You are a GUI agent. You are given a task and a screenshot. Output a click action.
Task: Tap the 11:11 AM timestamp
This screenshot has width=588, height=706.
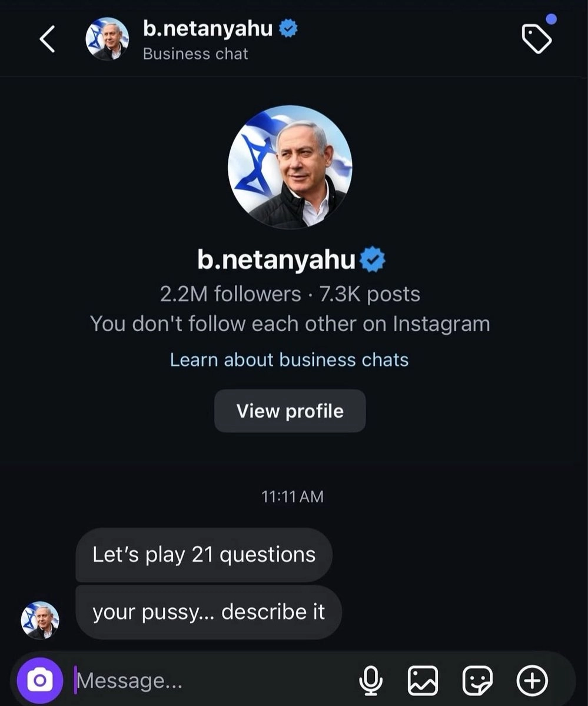(x=292, y=496)
